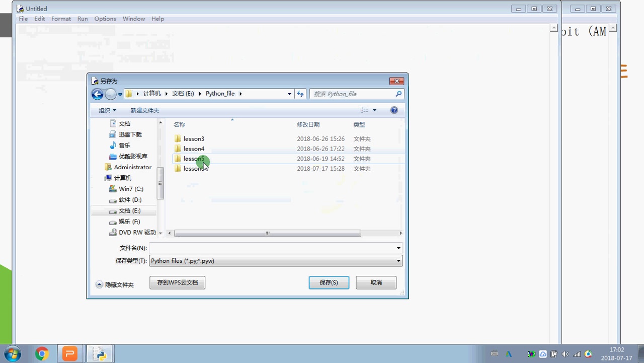Image resolution: width=644 pixels, height=363 pixels.
Task: Go back using the dialog's back arrow
Action: 97,94
